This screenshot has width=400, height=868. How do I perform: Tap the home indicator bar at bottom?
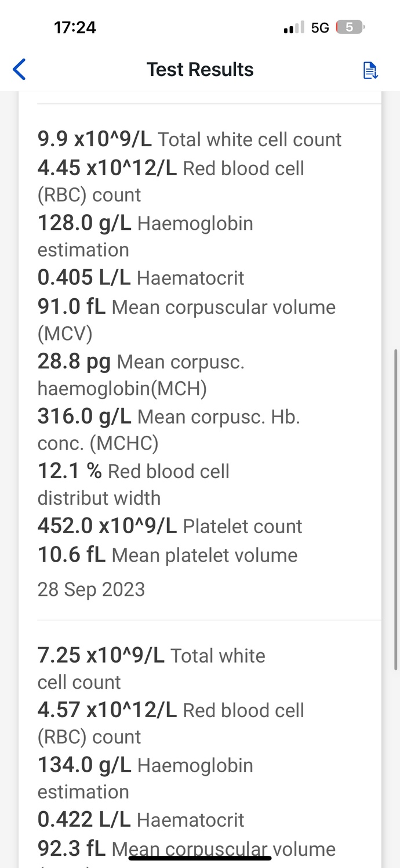(200, 858)
